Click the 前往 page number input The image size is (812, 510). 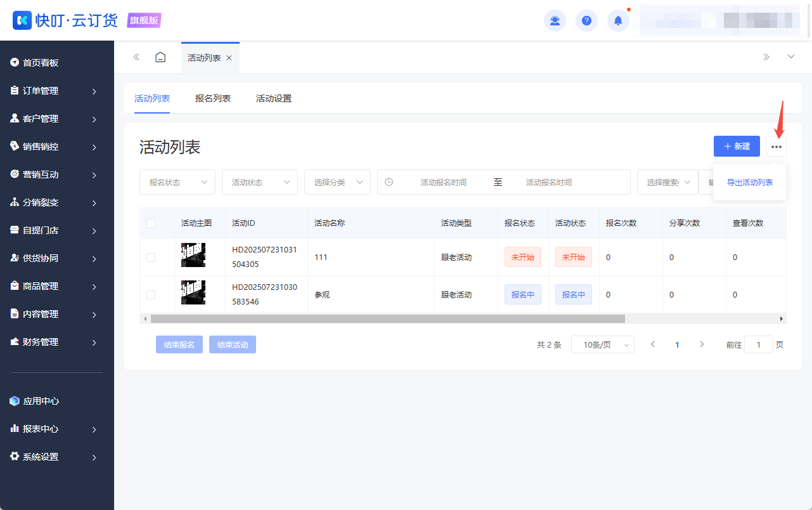click(759, 344)
